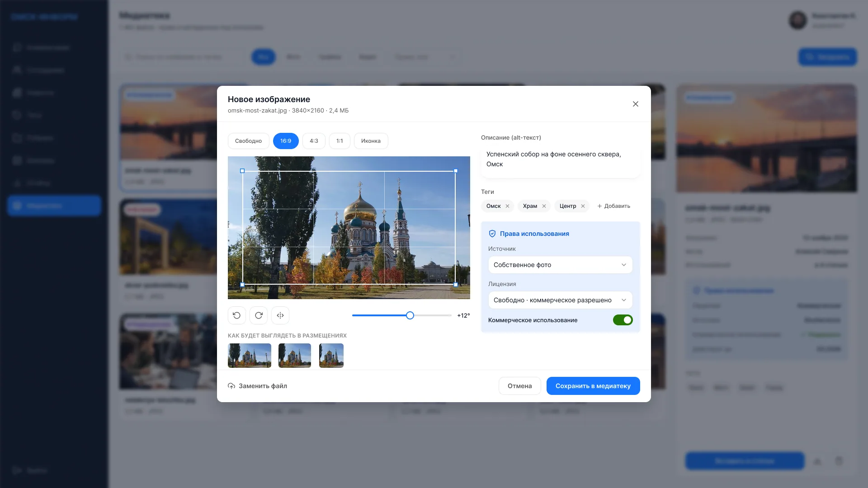Image resolution: width=868 pixels, height=488 pixels.
Task: Click into alt-text description field
Action: point(560,161)
